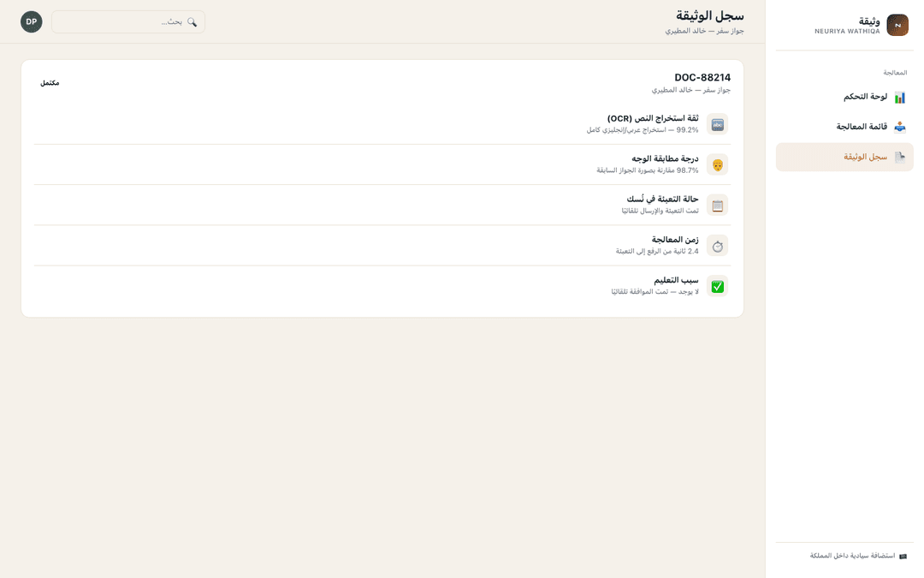The height and width of the screenshot is (578, 924).
Task: Click the document log page icon
Action: (899, 157)
